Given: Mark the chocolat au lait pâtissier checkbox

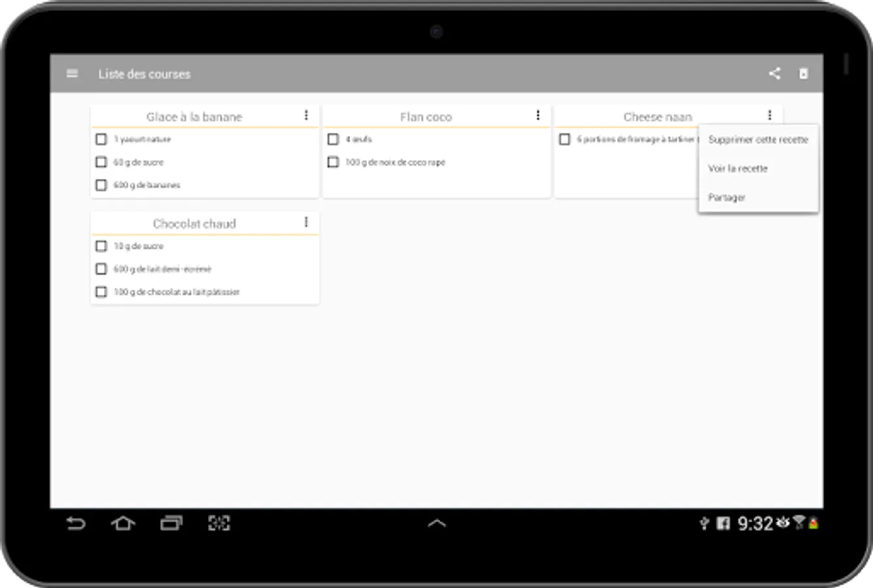Looking at the screenshot, I should point(101,292).
